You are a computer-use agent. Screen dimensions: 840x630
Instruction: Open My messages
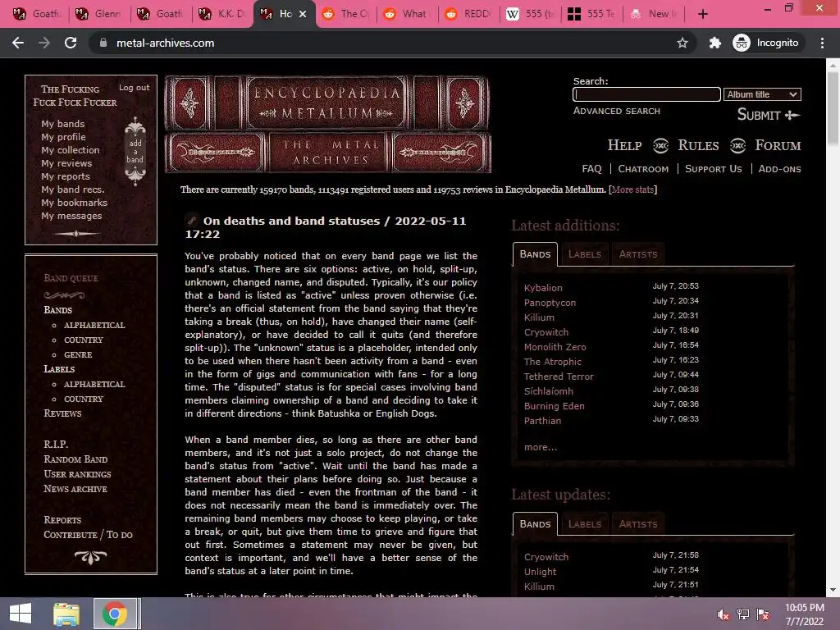71,216
